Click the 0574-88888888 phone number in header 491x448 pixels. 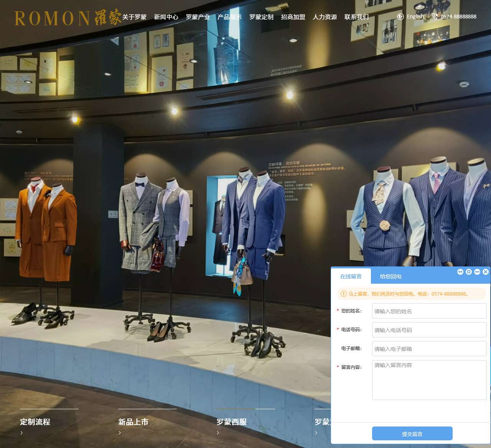click(x=458, y=17)
